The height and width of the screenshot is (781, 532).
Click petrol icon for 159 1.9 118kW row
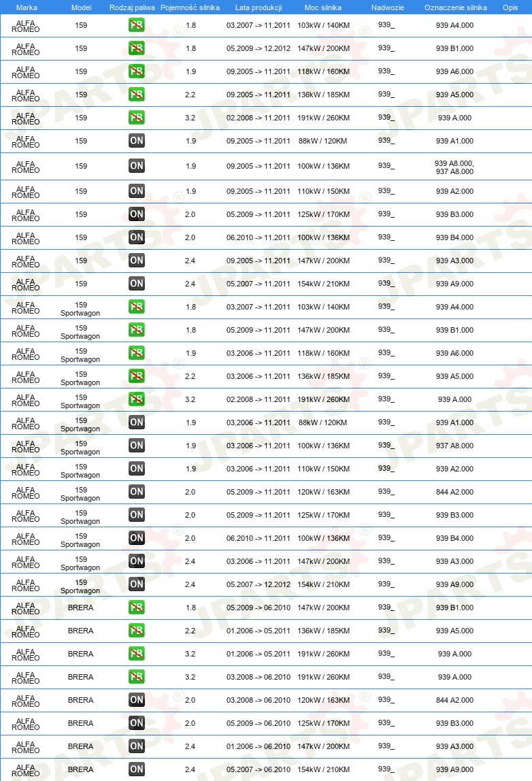click(137, 71)
